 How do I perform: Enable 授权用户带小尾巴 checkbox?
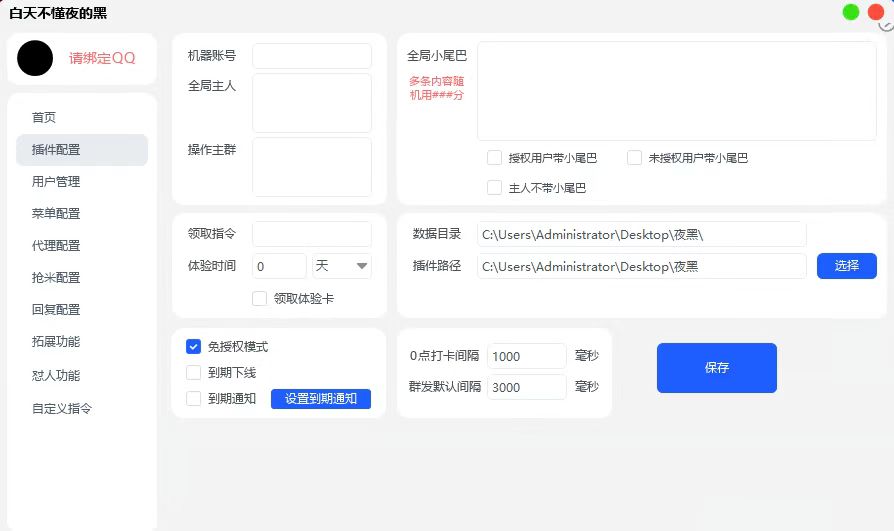[x=494, y=158]
